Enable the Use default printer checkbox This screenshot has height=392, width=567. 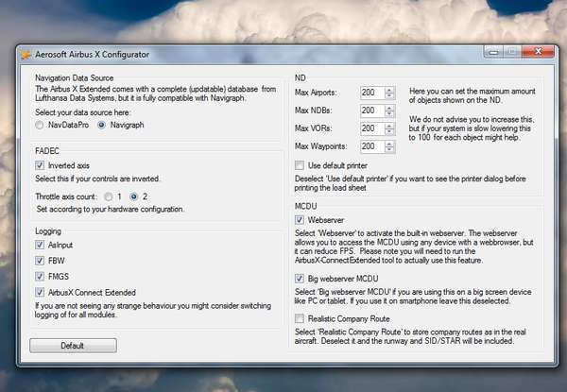tap(300, 165)
